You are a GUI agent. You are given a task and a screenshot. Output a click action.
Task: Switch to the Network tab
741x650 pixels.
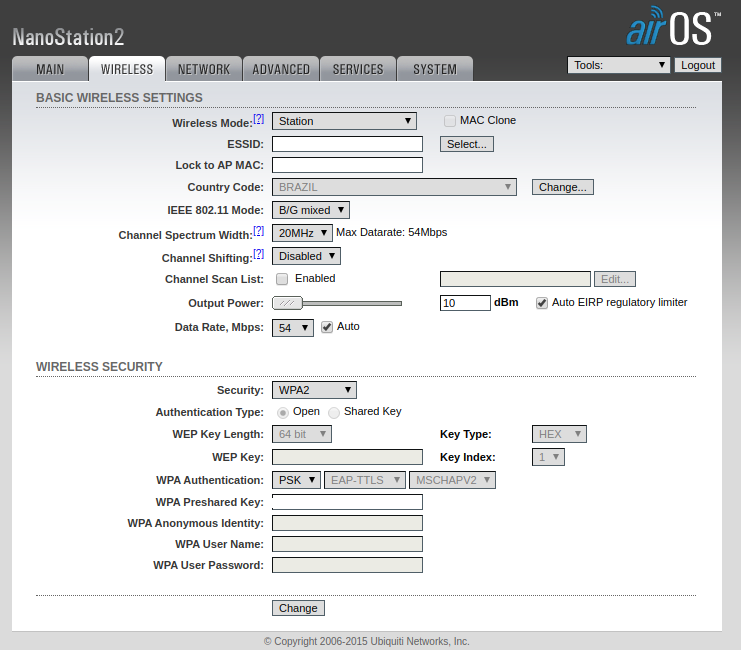click(204, 69)
